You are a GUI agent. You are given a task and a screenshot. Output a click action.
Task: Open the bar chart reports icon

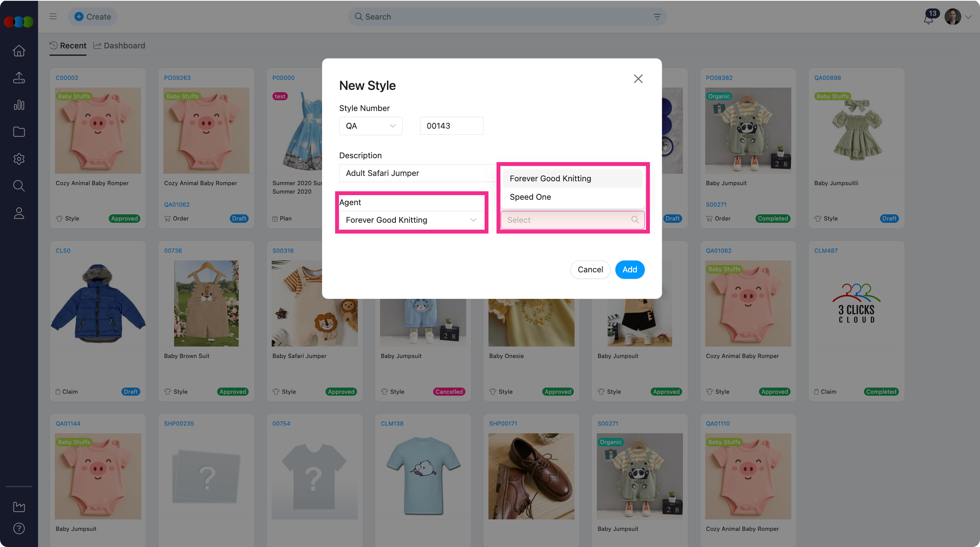click(x=19, y=105)
